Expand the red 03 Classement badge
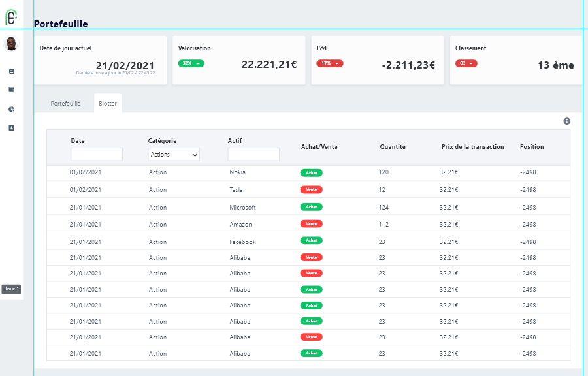This screenshot has height=376, width=588. [x=466, y=63]
